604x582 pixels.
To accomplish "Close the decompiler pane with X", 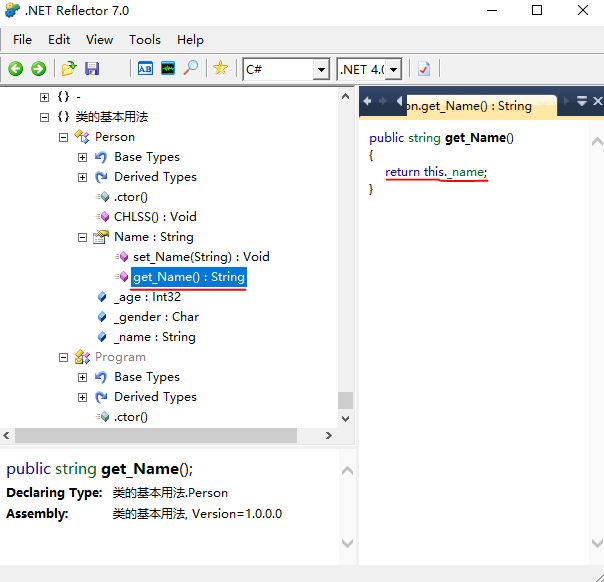I will pyautogui.click(x=597, y=101).
